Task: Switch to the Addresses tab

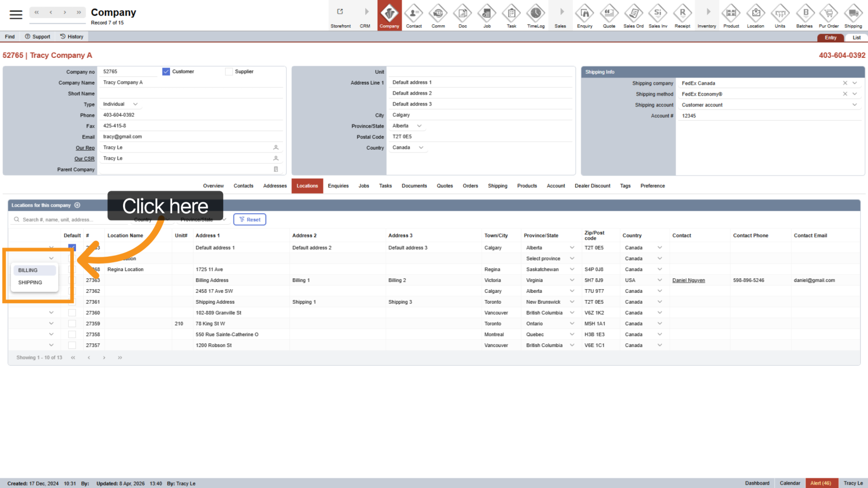Action: pos(275,186)
